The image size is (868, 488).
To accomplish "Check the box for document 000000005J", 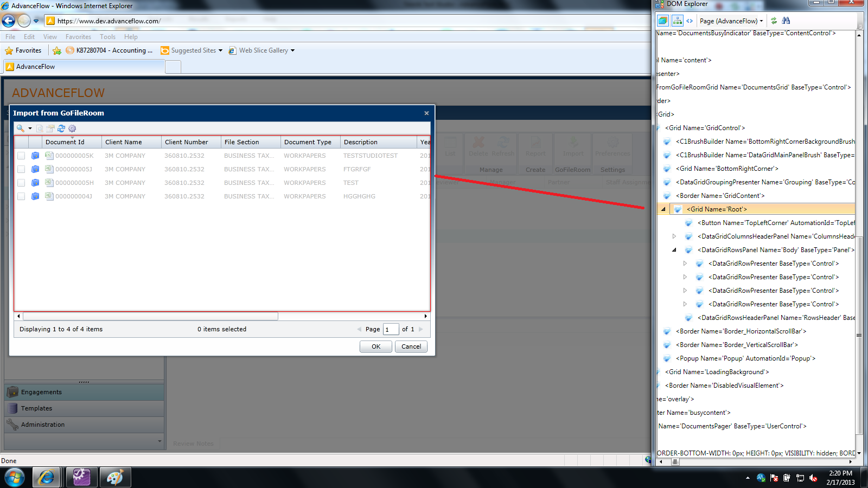I will coord(21,169).
